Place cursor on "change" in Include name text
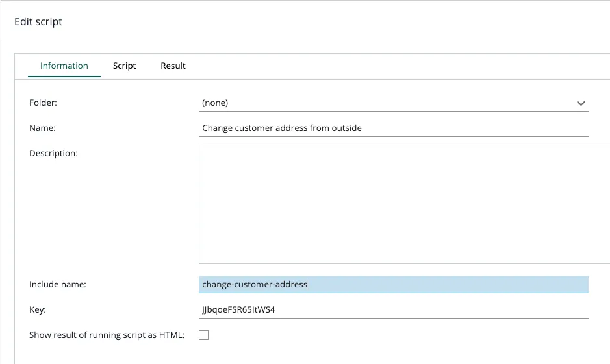 pyautogui.click(x=216, y=284)
